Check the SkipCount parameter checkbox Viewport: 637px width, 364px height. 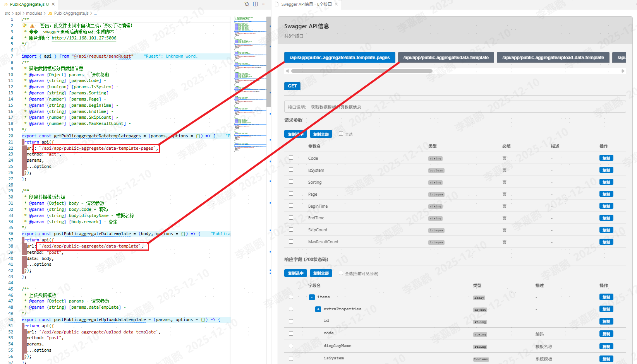[x=291, y=230]
